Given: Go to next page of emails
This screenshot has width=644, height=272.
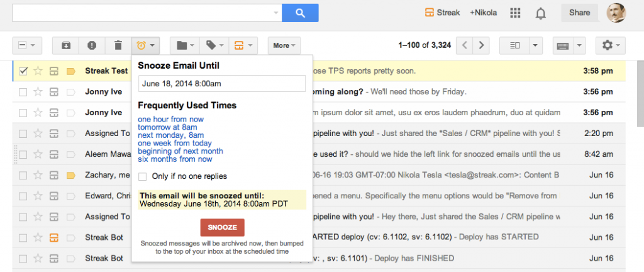Looking at the screenshot, I should coord(481,45).
